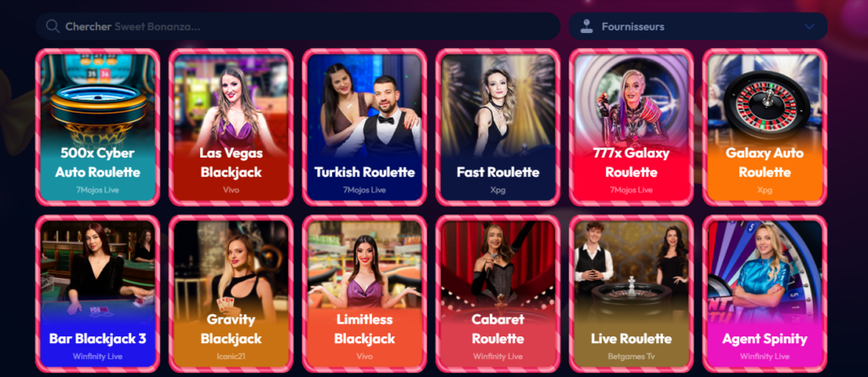
Task: Play 777x Galaxy Roulette
Action: (631, 127)
